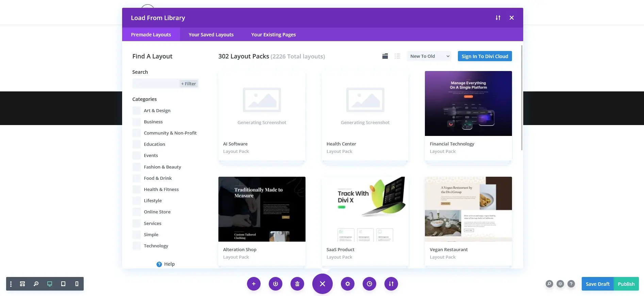Select phone view icon
Screen dimensions: 644x296
[77, 284]
